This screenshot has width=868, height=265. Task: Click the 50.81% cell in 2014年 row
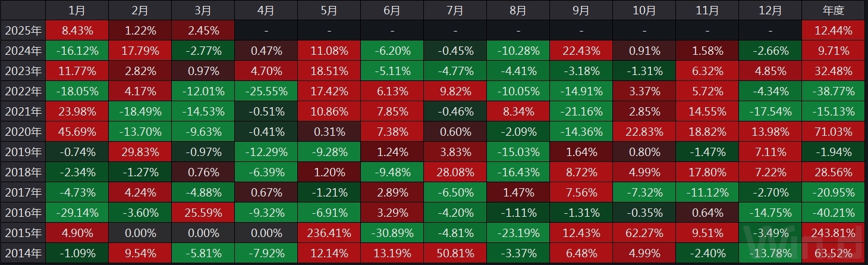455,254
